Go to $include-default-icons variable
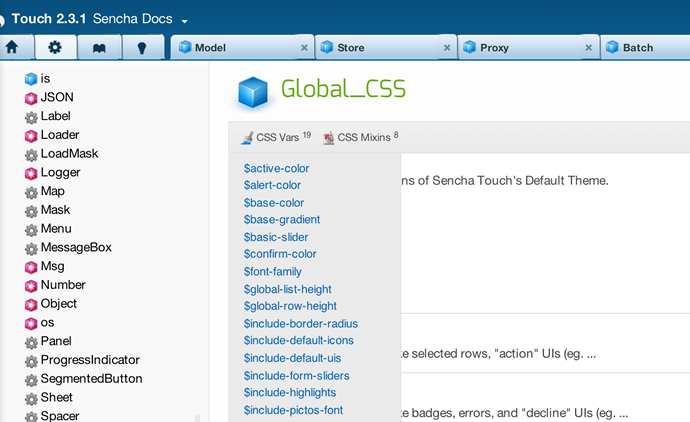This screenshot has height=422, width=690. 298,341
